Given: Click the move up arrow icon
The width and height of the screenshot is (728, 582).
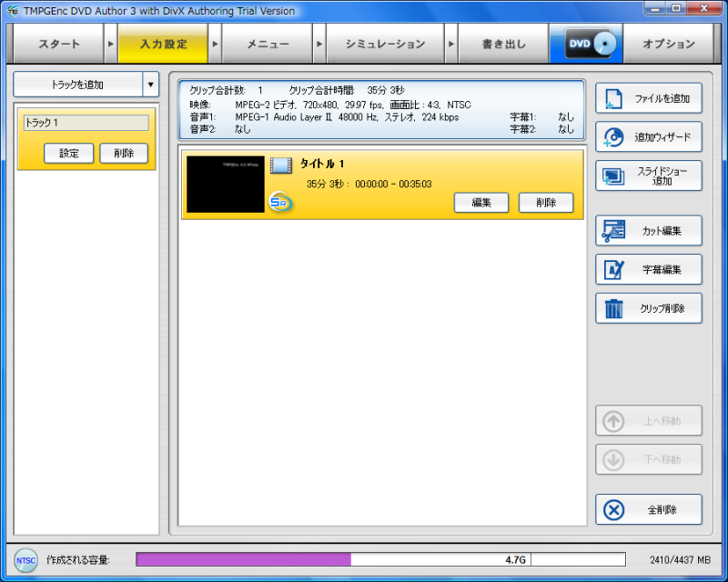Looking at the screenshot, I should coord(613,421).
